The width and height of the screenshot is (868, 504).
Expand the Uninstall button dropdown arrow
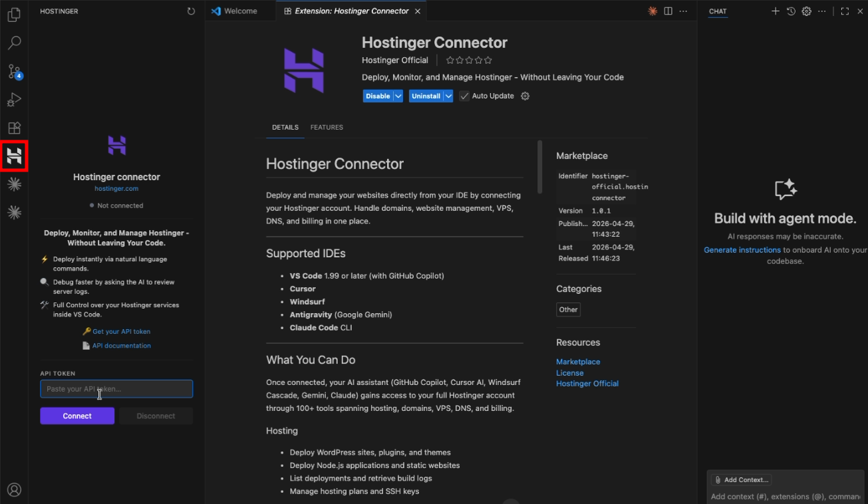[449, 96]
